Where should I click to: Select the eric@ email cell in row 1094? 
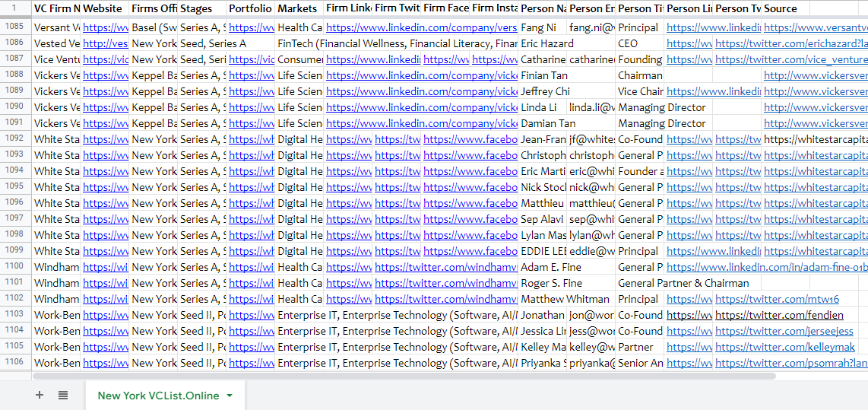591,171
